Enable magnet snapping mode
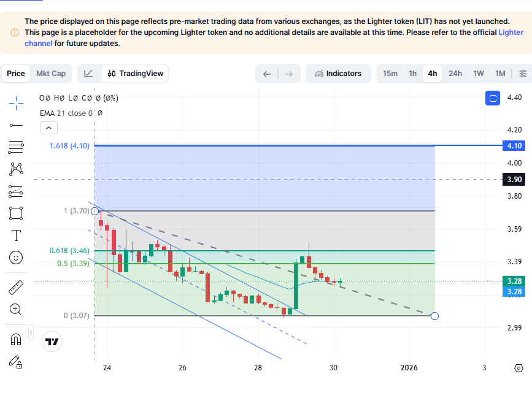Image resolution: width=532 pixels, height=393 pixels. (16, 339)
